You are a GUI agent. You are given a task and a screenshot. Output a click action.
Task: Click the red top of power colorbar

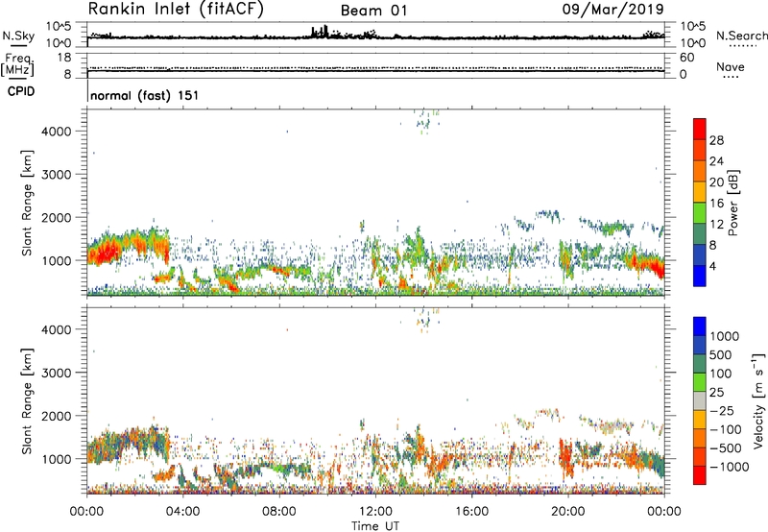pos(700,130)
